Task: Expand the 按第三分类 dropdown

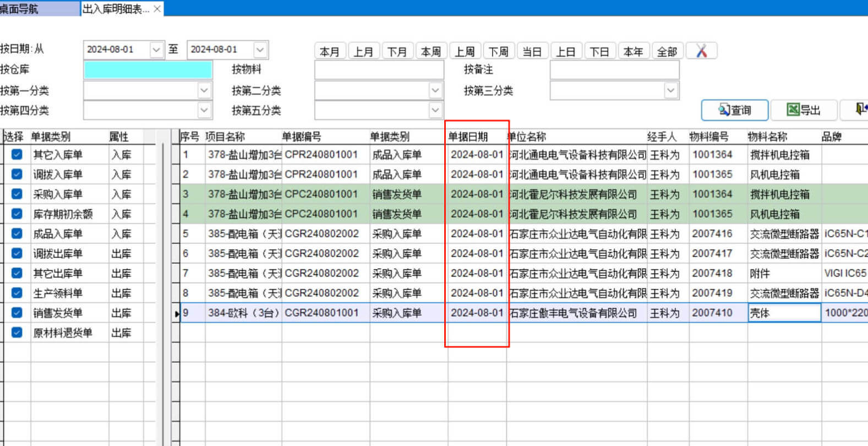Action: click(x=670, y=90)
